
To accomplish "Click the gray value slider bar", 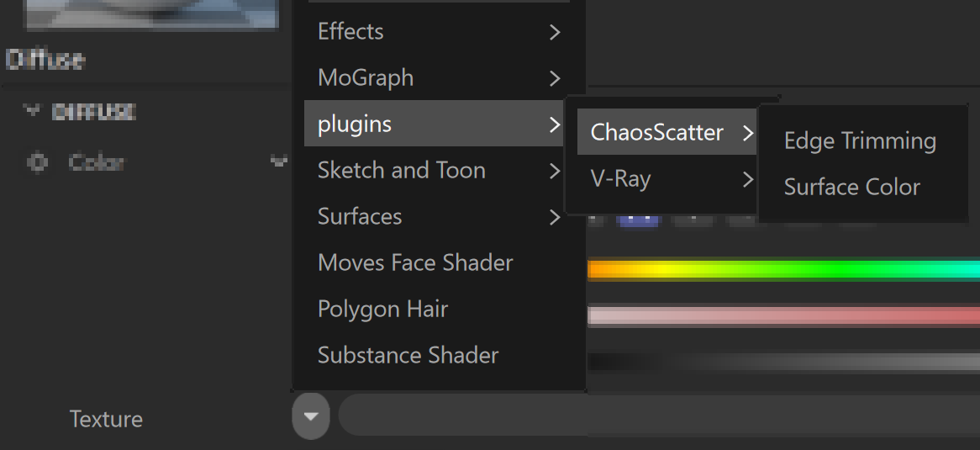I will point(784,362).
